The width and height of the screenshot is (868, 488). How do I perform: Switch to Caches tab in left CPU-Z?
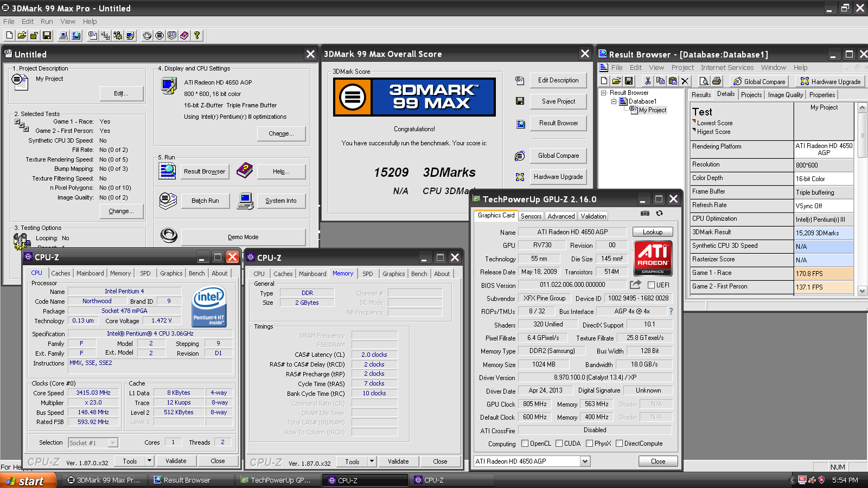[61, 273]
